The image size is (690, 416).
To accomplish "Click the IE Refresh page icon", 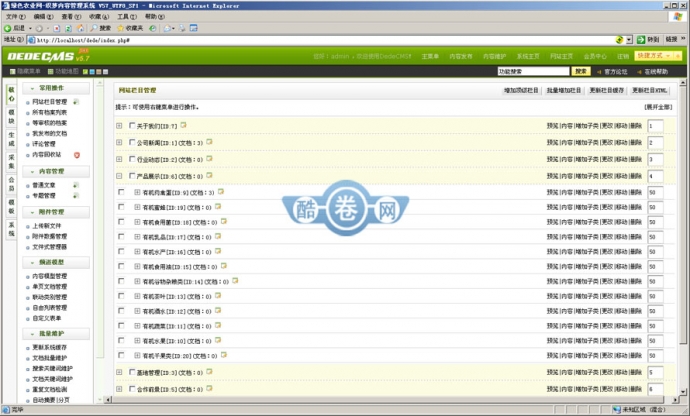I will pos(69,28).
